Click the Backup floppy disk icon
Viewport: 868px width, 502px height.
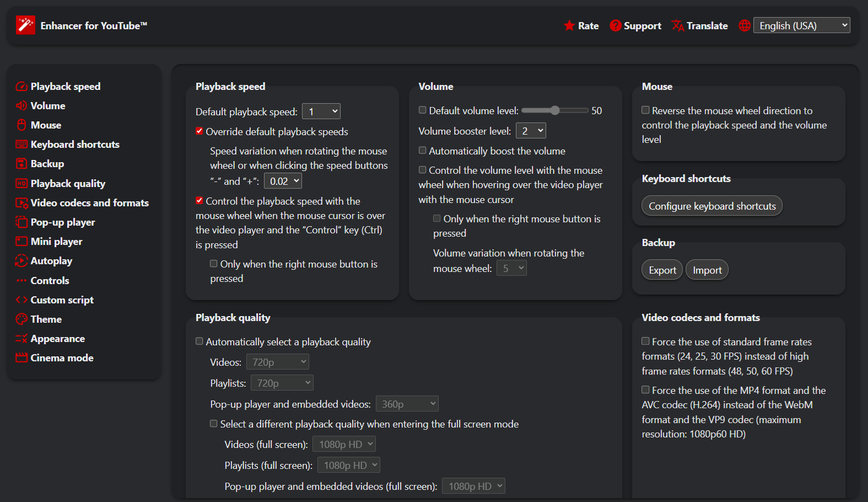coord(21,164)
